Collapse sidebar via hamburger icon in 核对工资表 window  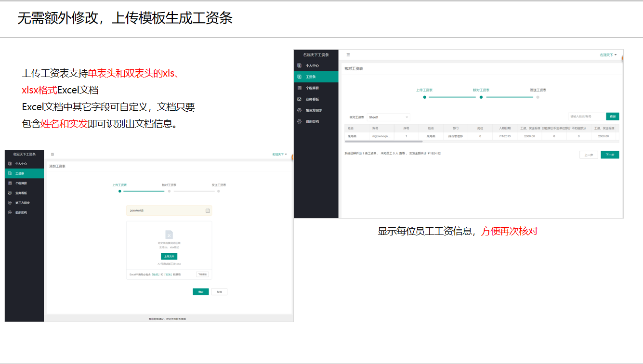(x=348, y=55)
